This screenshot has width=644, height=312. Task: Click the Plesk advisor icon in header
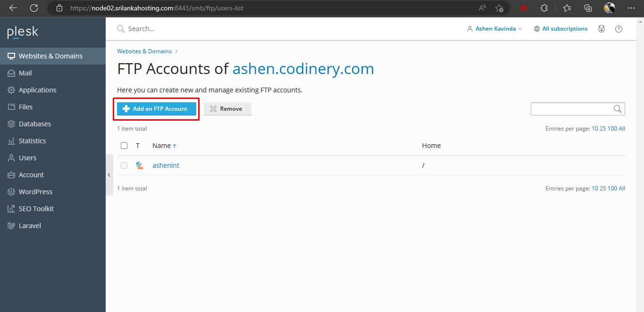(602, 29)
